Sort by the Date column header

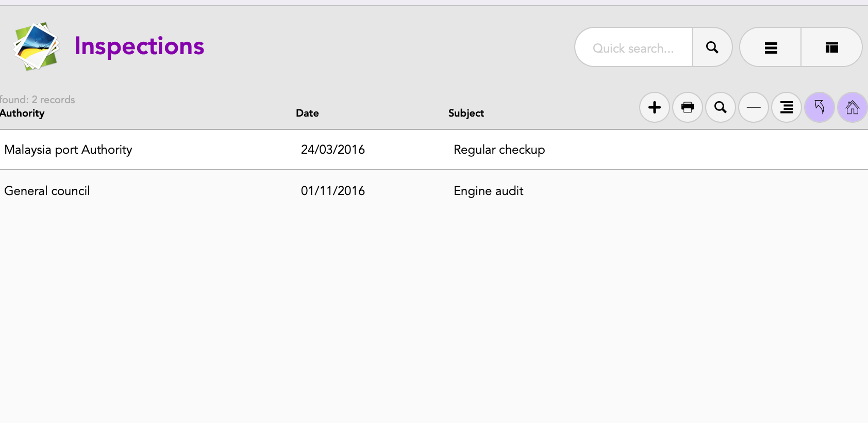(x=307, y=113)
